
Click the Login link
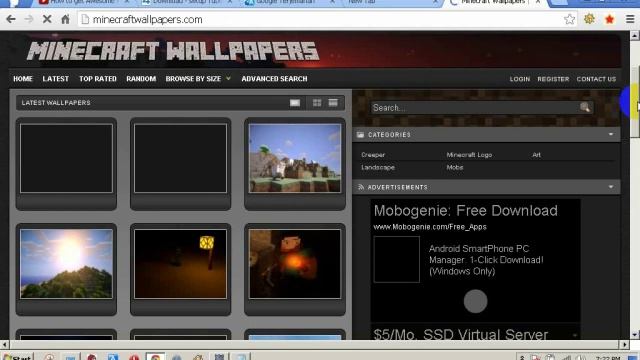point(520,79)
